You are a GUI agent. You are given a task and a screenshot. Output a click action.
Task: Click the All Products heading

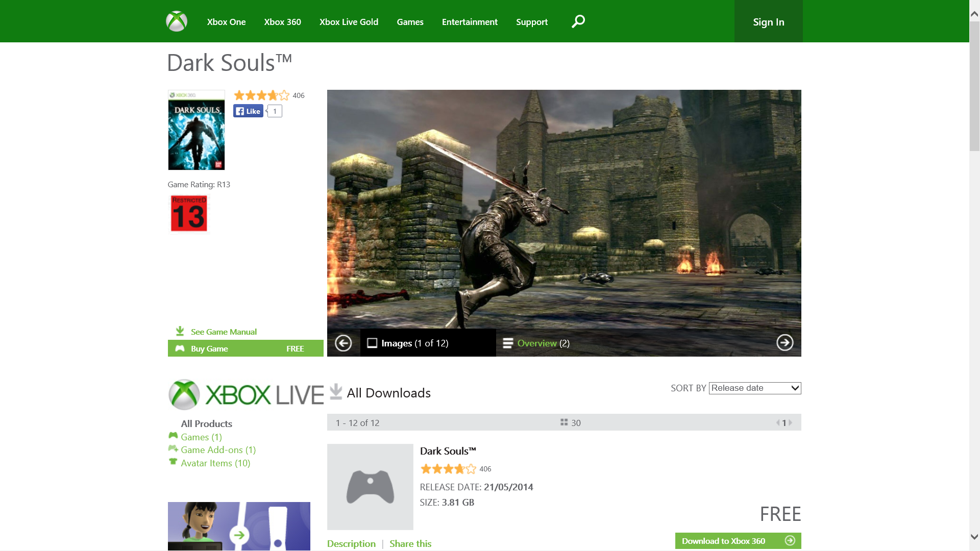[x=206, y=424]
